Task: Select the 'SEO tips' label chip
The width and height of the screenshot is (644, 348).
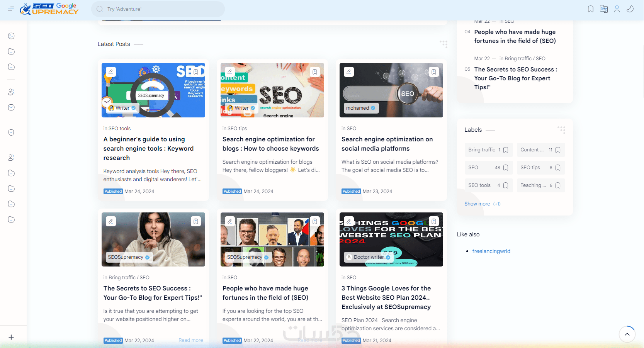Action: click(541, 168)
